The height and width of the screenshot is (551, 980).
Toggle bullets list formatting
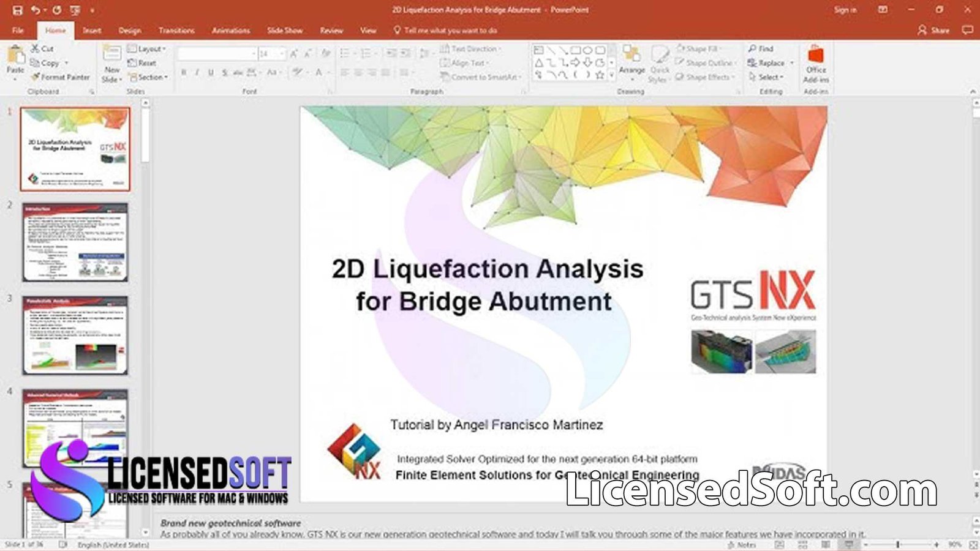point(346,54)
